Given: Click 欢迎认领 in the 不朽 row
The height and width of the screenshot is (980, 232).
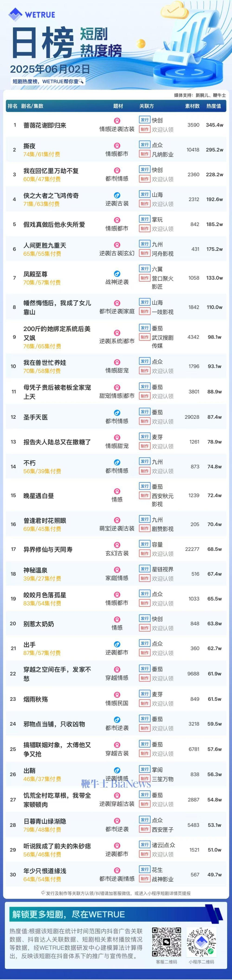Looking at the screenshot, I should 162,471.
